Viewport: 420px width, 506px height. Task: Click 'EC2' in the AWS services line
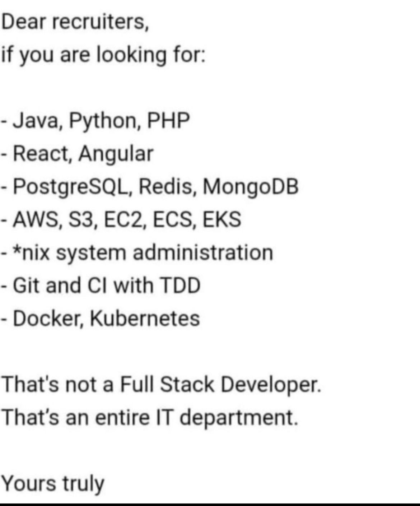point(123,220)
